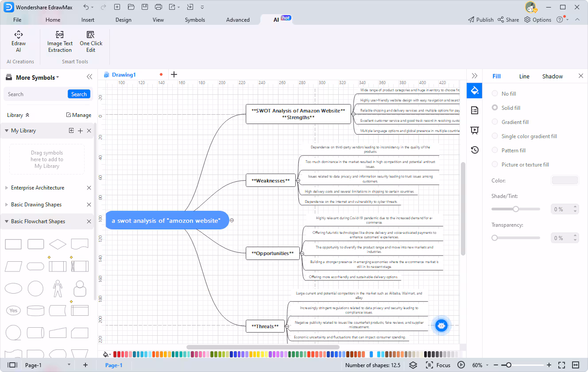Select the person actor shape
This screenshot has height=372, width=588.
tap(58, 288)
